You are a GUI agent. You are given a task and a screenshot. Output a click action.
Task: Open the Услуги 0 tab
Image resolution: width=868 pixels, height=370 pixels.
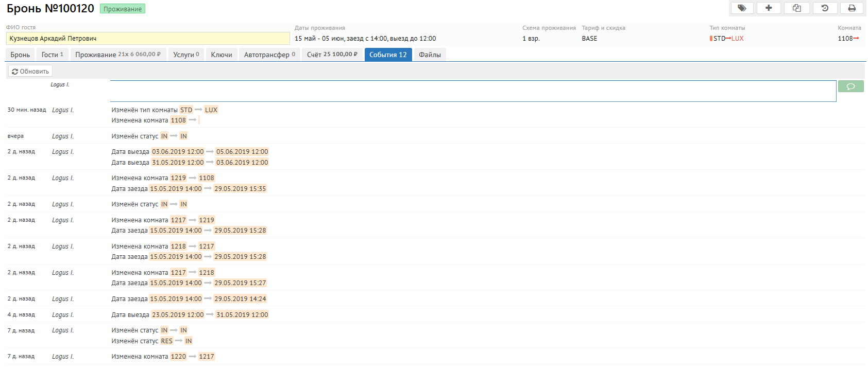[186, 55]
